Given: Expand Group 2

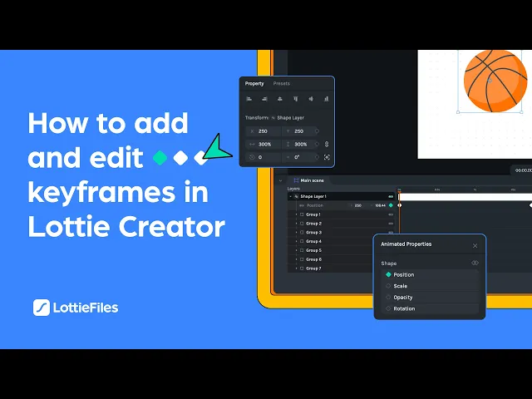Looking at the screenshot, I should click(296, 224).
